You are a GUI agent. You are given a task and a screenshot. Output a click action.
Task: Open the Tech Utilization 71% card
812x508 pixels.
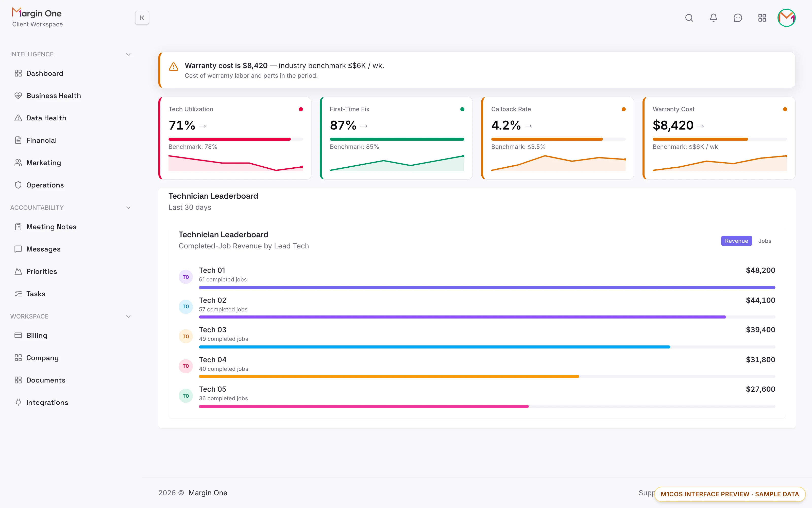(235, 138)
